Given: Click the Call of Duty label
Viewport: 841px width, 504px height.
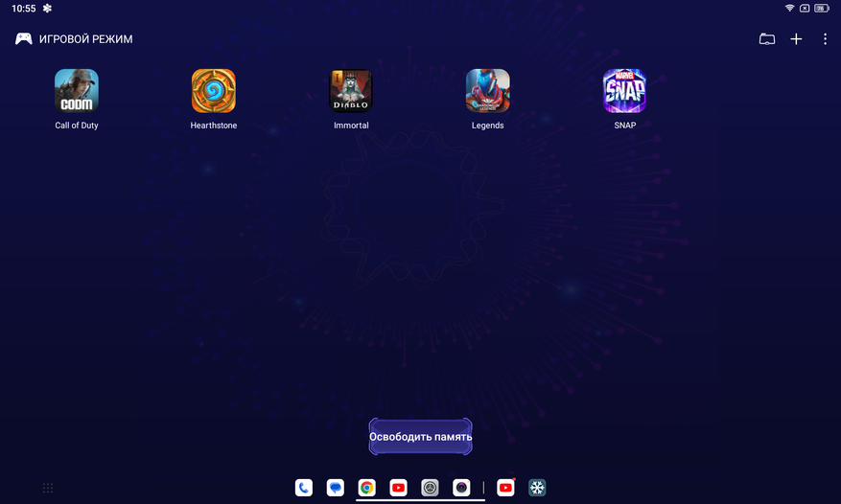Looking at the screenshot, I should pos(77,126).
